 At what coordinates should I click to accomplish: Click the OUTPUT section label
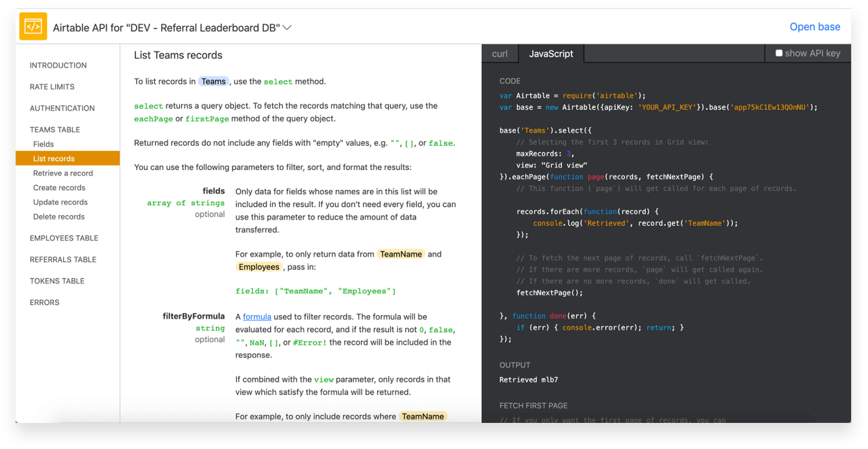[515, 365]
